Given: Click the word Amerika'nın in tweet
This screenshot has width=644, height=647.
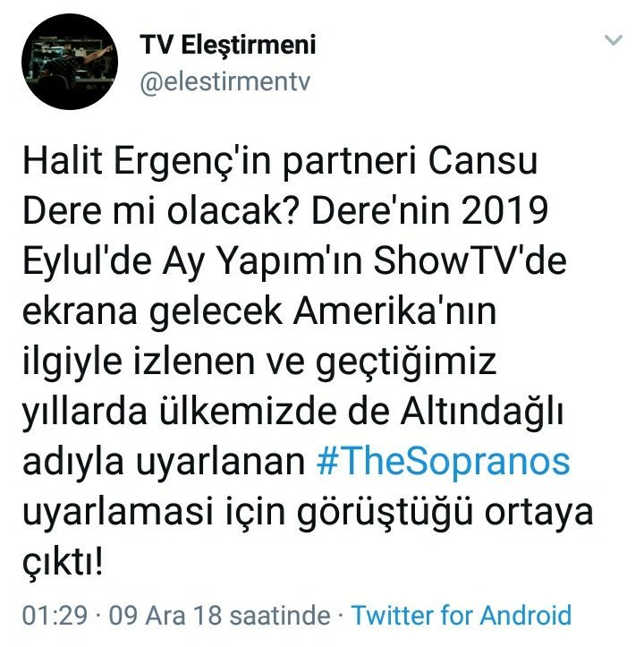Looking at the screenshot, I should point(394,311).
